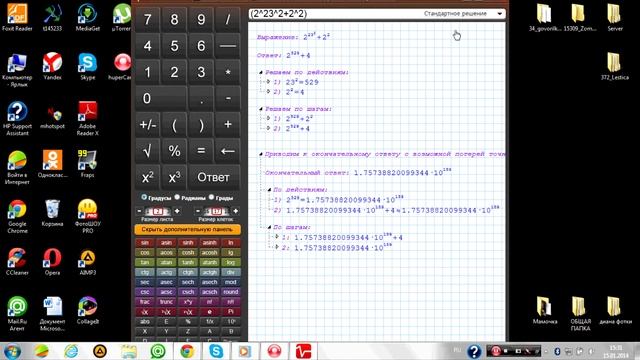640x360 pixels.
Task: Click the csc function key
Action: (x=144, y=292)
